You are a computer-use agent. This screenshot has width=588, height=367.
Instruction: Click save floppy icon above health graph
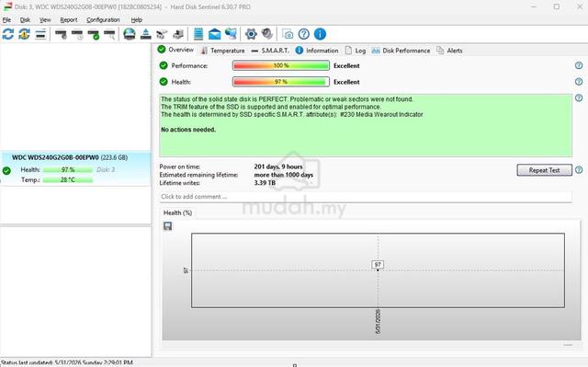[x=167, y=226]
